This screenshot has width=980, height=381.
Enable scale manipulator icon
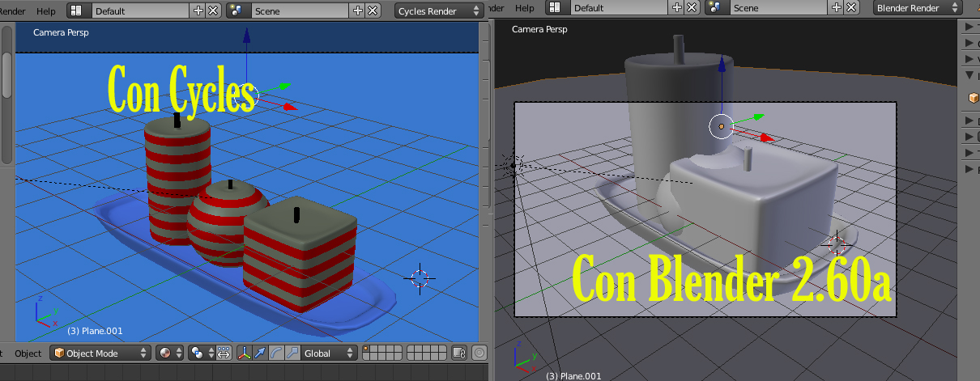[x=292, y=353]
